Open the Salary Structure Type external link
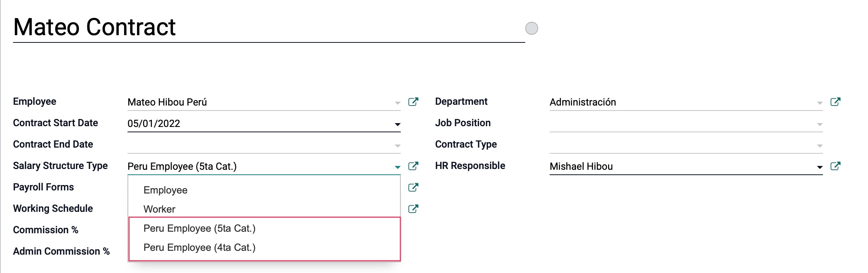Image resolution: width=868 pixels, height=273 pixels. point(413,166)
